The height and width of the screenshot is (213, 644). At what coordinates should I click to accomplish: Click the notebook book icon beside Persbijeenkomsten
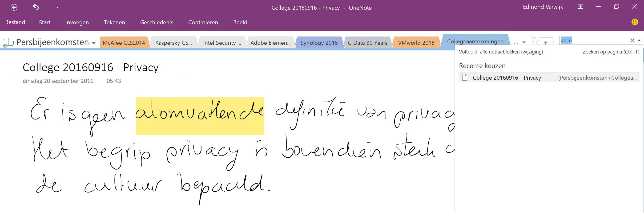pyautogui.click(x=9, y=42)
